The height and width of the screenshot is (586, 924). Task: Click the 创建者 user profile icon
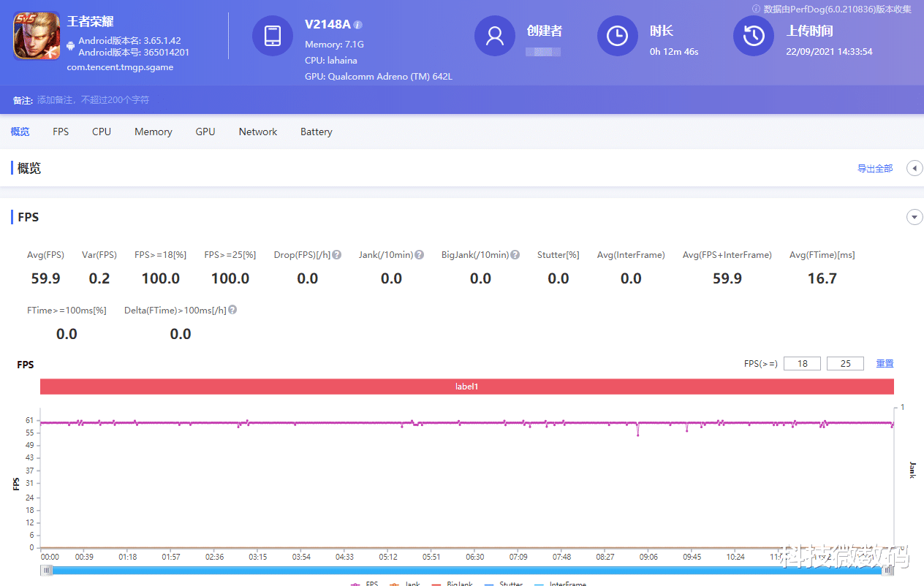pyautogui.click(x=495, y=35)
